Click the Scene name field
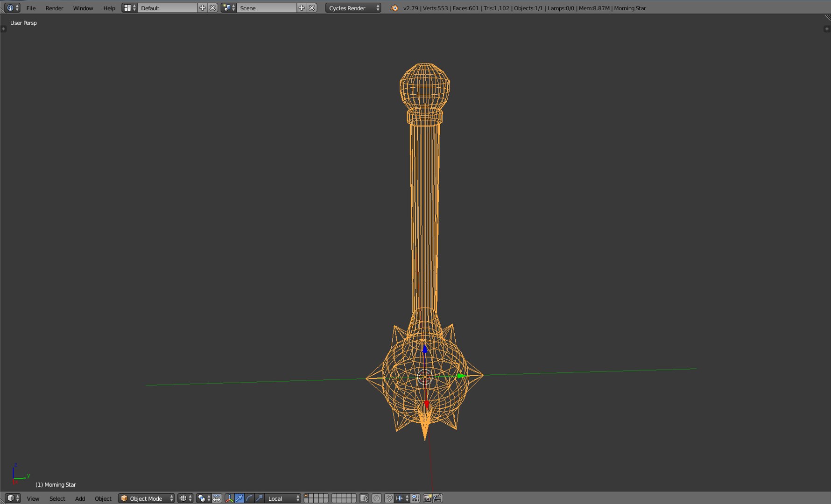Screen dimensions: 831x504 (x=267, y=8)
